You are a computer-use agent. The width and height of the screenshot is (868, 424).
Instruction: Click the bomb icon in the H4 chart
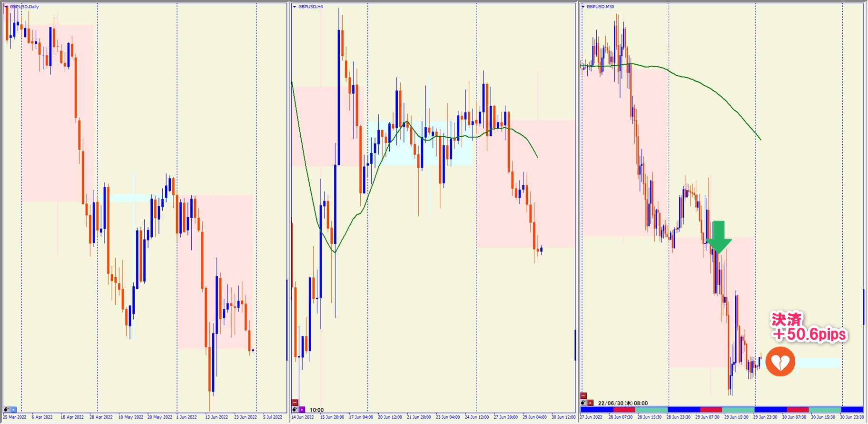point(295,410)
